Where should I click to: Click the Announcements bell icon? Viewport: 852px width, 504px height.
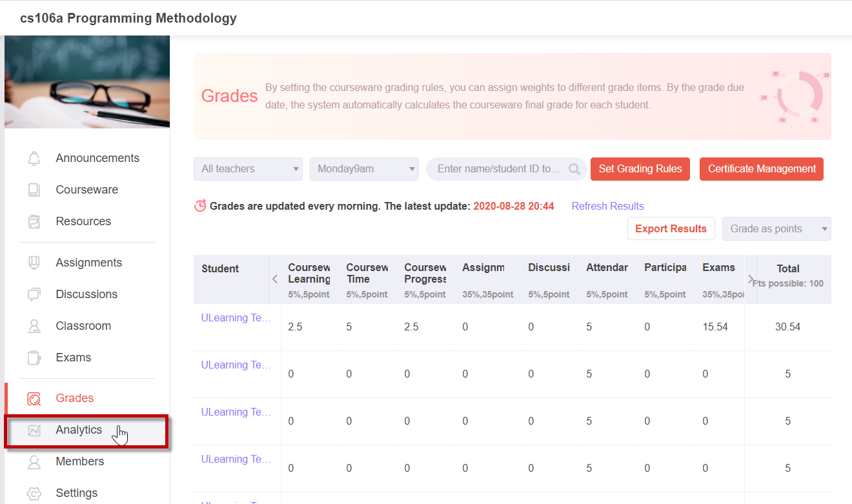(34, 158)
